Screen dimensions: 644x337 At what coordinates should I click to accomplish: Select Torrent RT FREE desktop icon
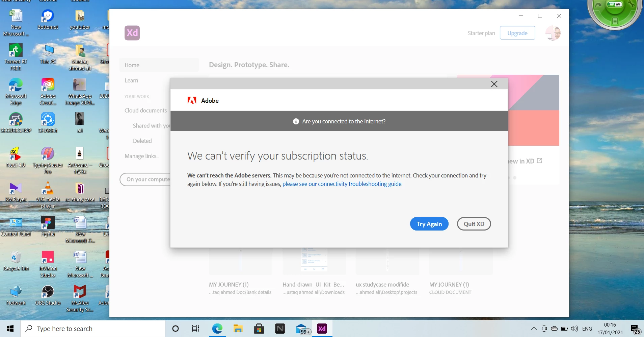coord(16,57)
